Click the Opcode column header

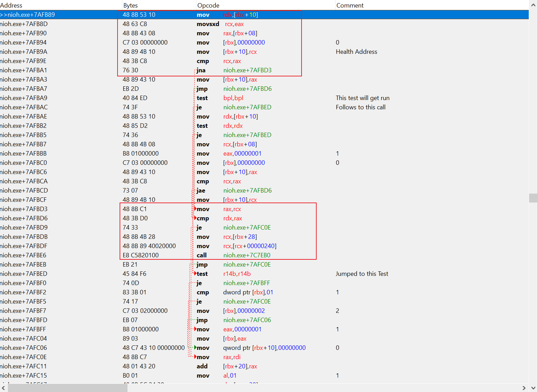(x=208, y=5)
